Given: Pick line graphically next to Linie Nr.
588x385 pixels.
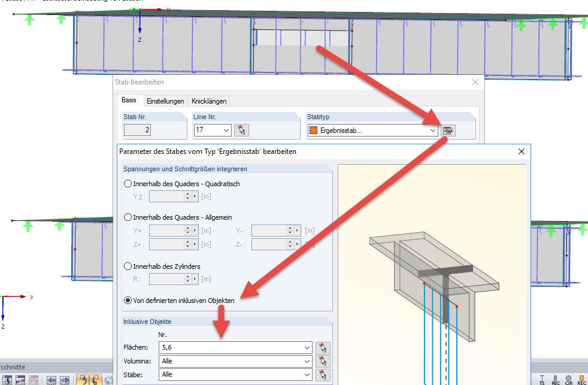Looking at the screenshot, I should (x=241, y=130).
